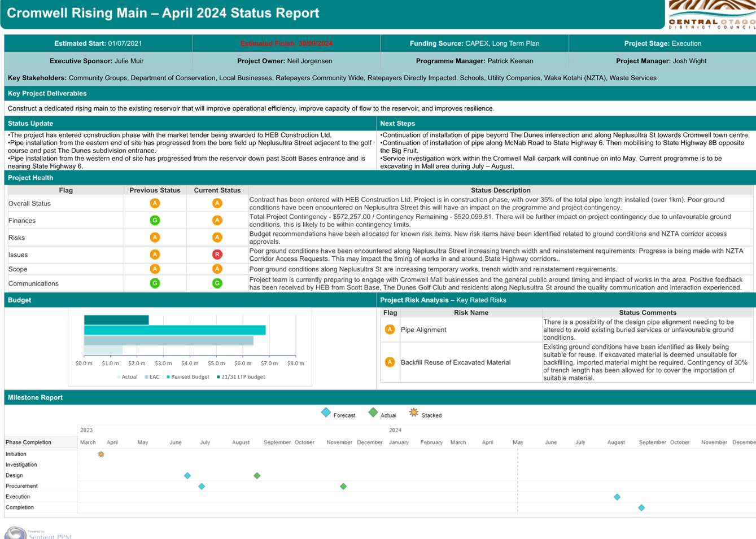Click the Central Otago District Council logo
Viewport: 756px width, 539px height.
711,15
